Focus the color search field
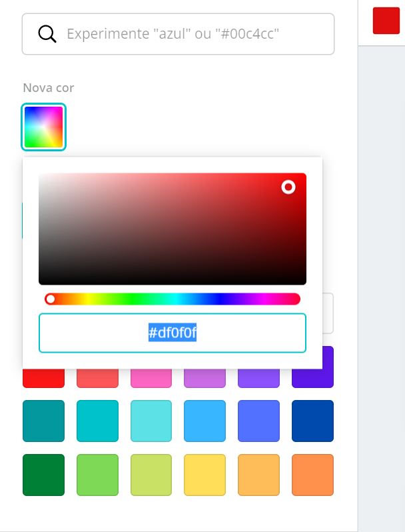The width and height of the screenshot is (405, 532). tap(179, 34)
